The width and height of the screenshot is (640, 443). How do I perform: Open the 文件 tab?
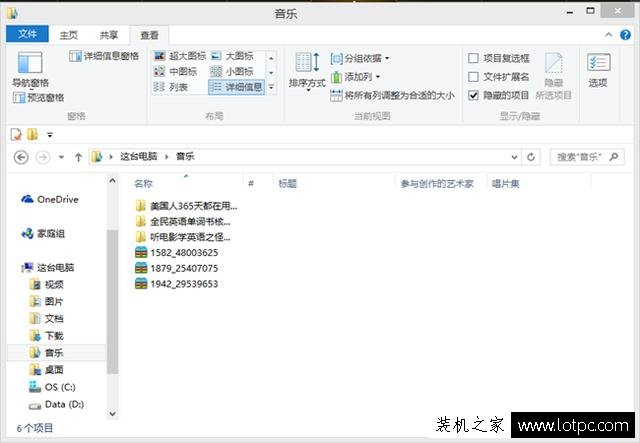(x=27, y=34)
